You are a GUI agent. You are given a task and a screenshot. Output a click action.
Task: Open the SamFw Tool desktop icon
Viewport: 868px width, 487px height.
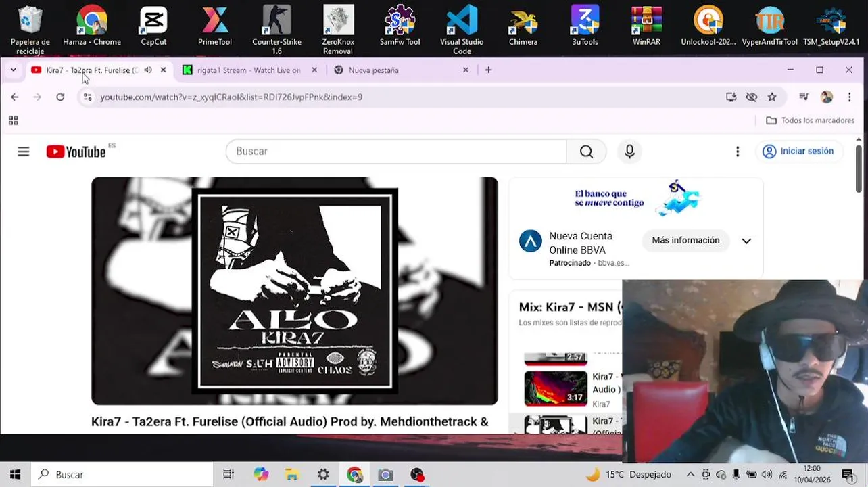[x=400, y=27]
